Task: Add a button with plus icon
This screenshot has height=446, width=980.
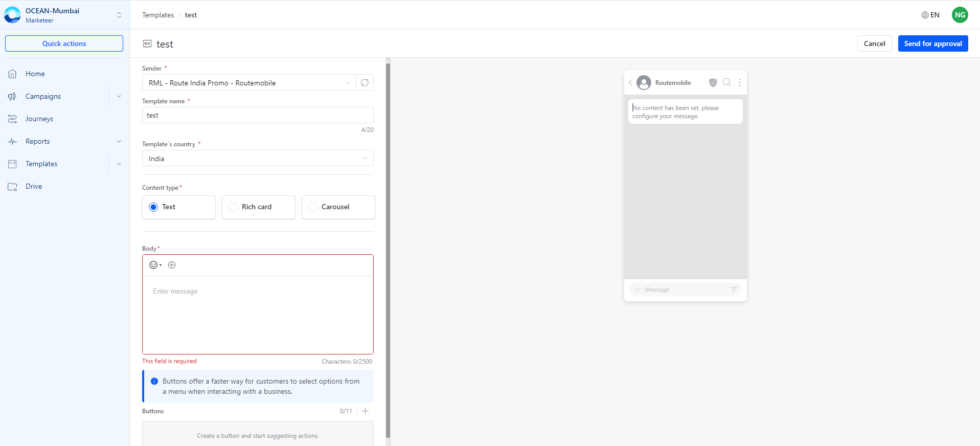Action: tap(365, 411)
